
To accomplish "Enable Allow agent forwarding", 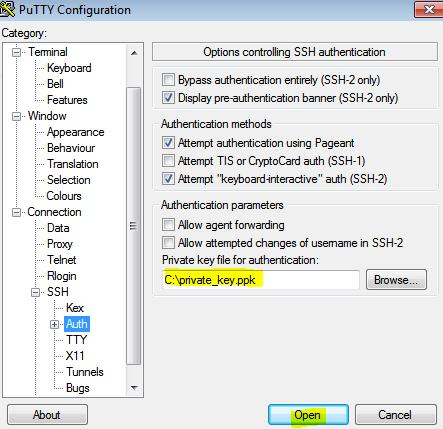I will click(x=168, y=225).
